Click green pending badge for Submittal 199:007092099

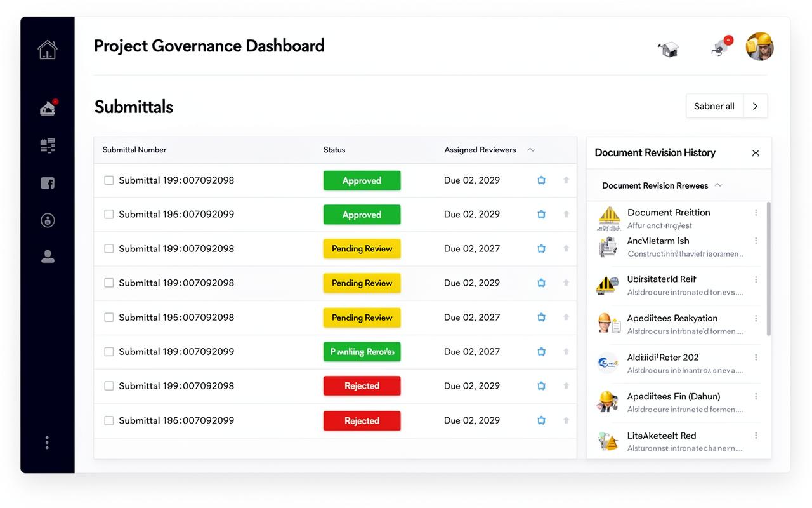coord(362,352)
